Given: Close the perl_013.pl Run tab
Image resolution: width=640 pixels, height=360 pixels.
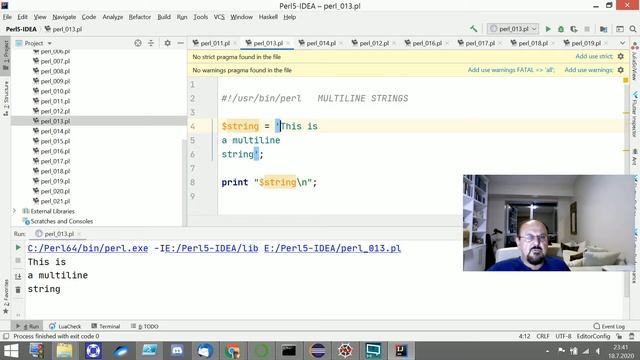Looking at the screenshot, I should click(x=79, y=234).
